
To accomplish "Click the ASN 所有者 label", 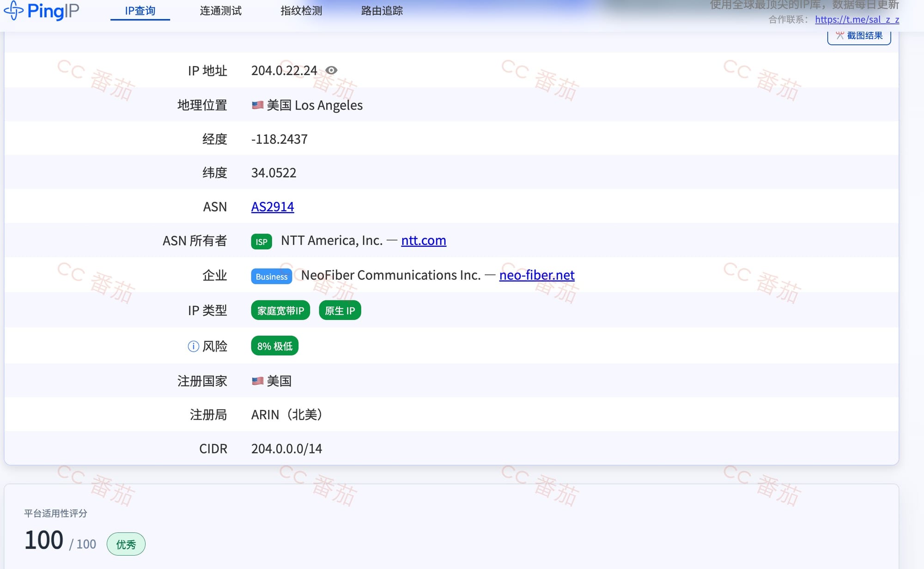I will pos(195,241).
